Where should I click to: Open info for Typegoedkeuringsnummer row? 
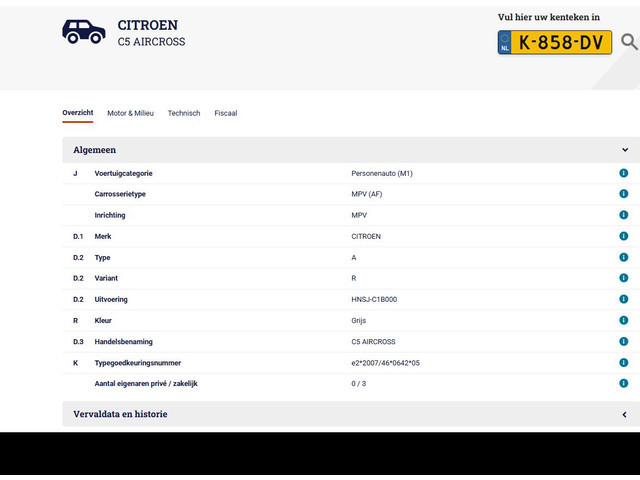[623, 362]
